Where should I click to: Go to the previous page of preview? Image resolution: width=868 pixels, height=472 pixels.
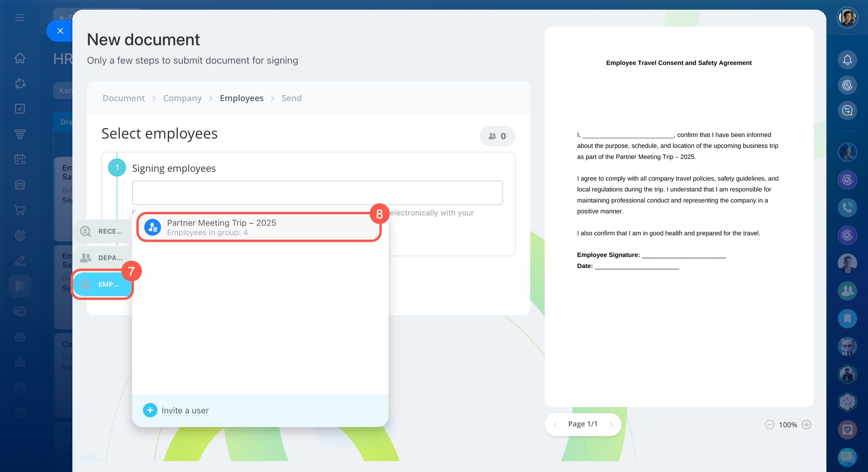[555, 424]
